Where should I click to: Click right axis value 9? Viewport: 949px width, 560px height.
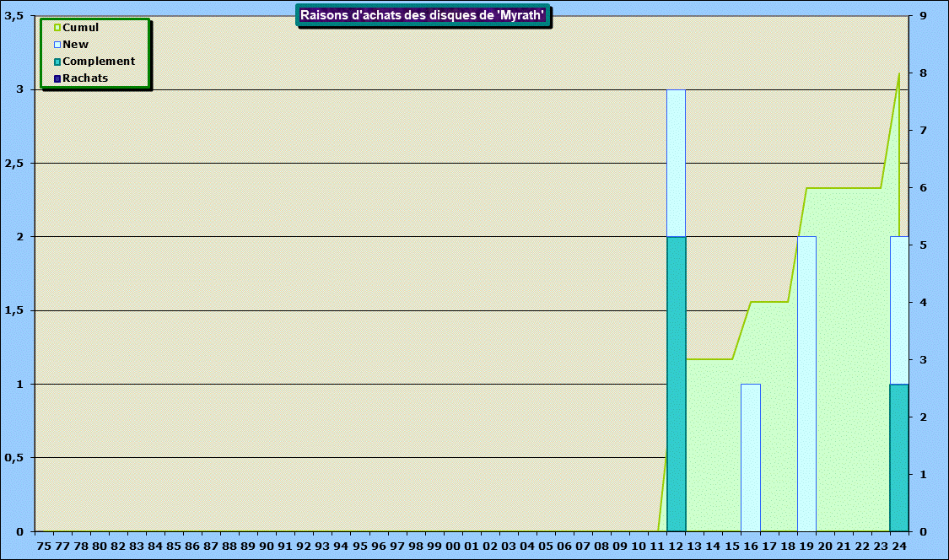pyautogui.click(x=923, y=16)
